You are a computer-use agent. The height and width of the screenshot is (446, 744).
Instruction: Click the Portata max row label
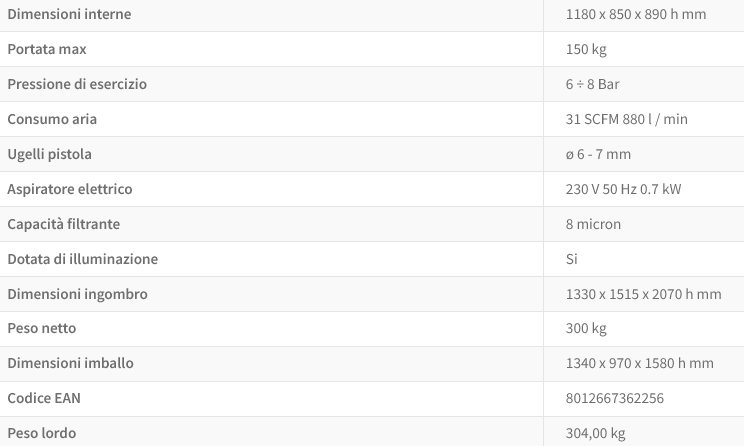point(46,49)
